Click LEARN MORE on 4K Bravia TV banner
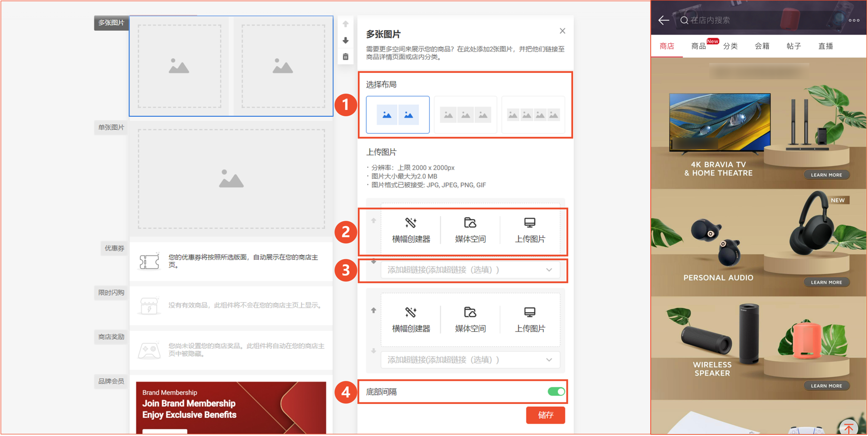The image size is (868, 436). point(827,175)
